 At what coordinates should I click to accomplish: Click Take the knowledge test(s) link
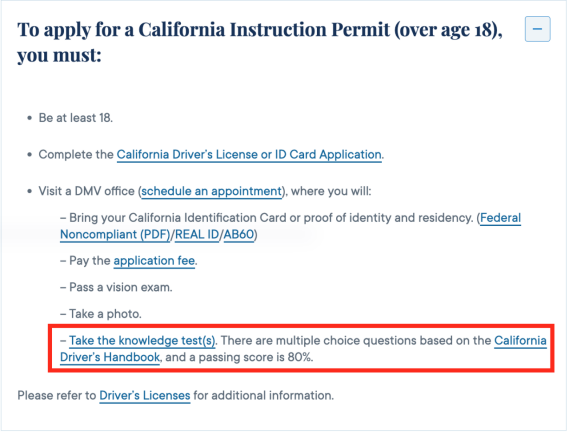pos(142,341)
